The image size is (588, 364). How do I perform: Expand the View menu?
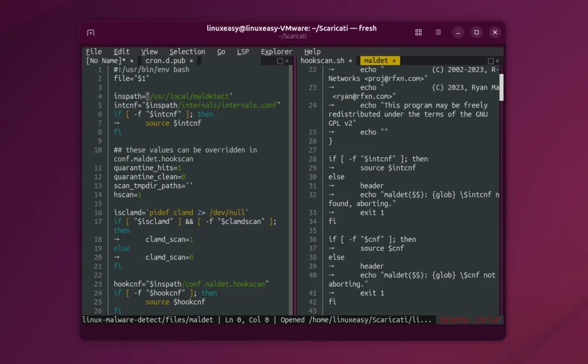coord(149,51)
